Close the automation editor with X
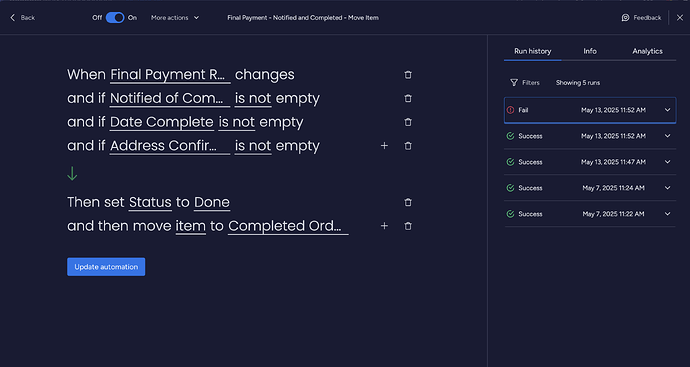The width and height of the screenshot is (690, 367). (679, 18)
